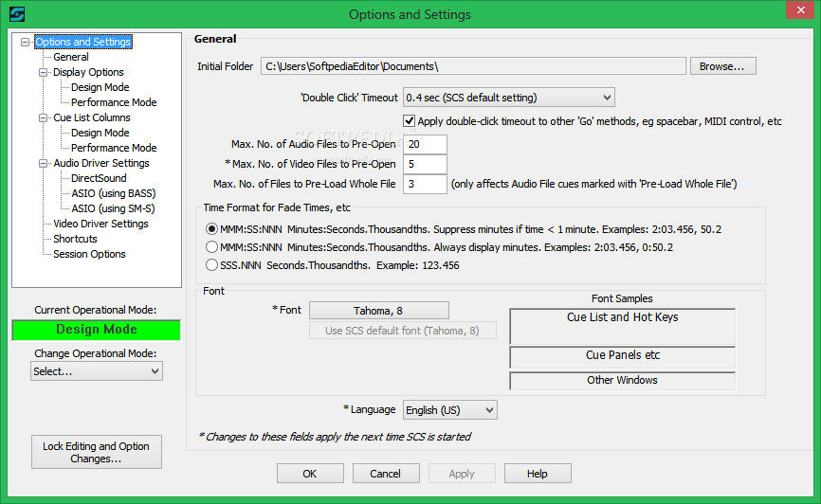Open Design Mode under Cue List Columns

click(100, 133)
